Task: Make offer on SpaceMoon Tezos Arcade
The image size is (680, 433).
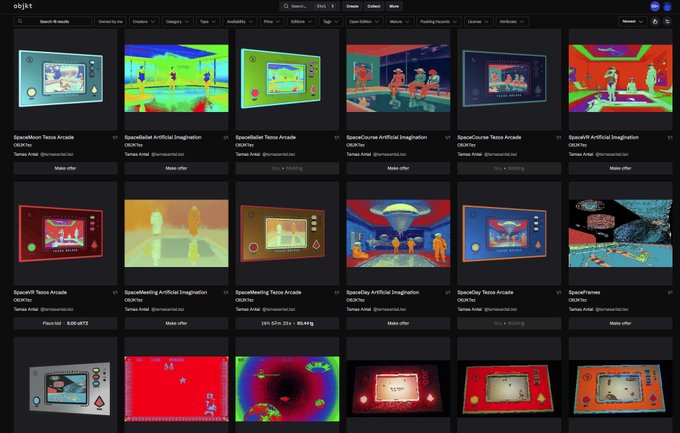Action: [65, 168]
